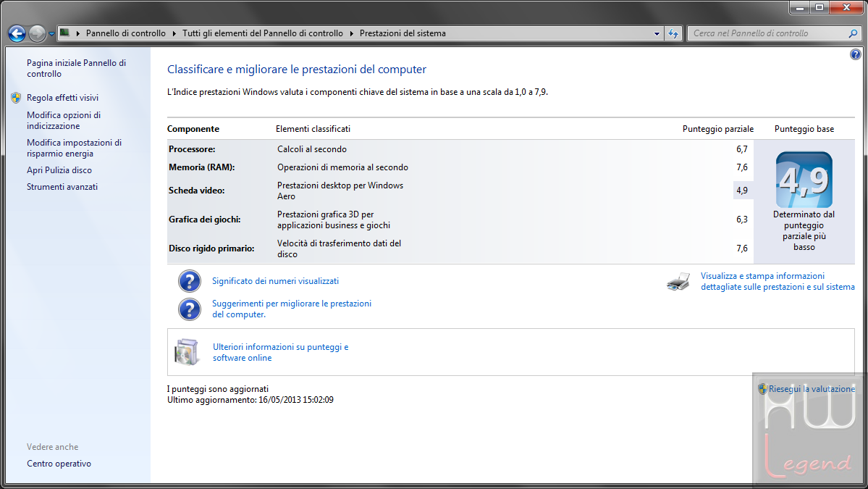Screen dimensions: 868x489
Task: Click the shield icon beside Regola effetti visivi
Action: pos(16,98)
